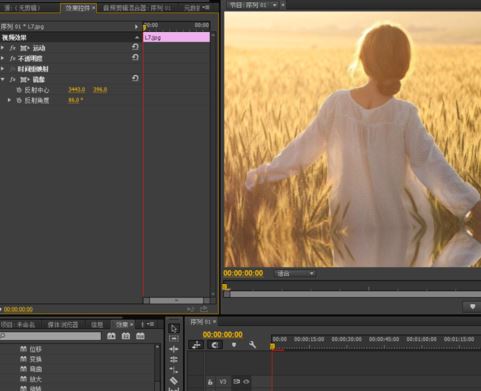481x391 pixels.
Task: Switch to the 元数据 tab
Action: click(192, 8)
